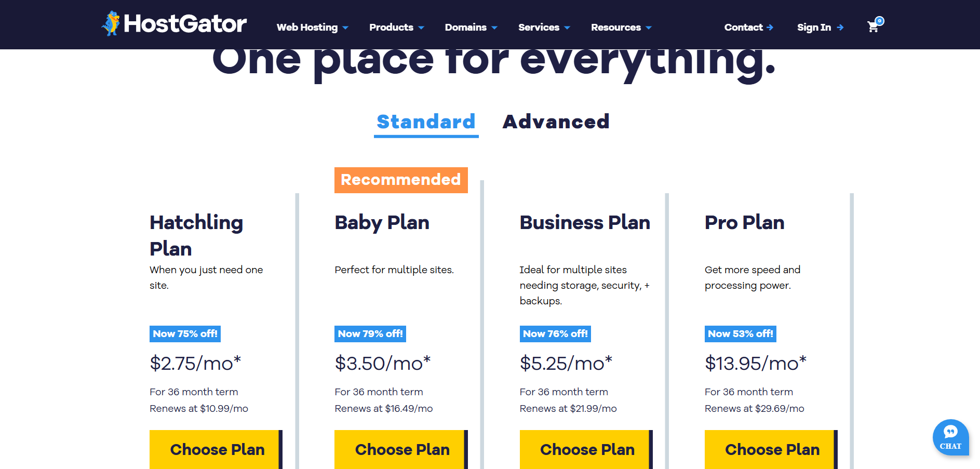
Task: Switch to the Advanced plans tab
Action: (x=556, y=122)
